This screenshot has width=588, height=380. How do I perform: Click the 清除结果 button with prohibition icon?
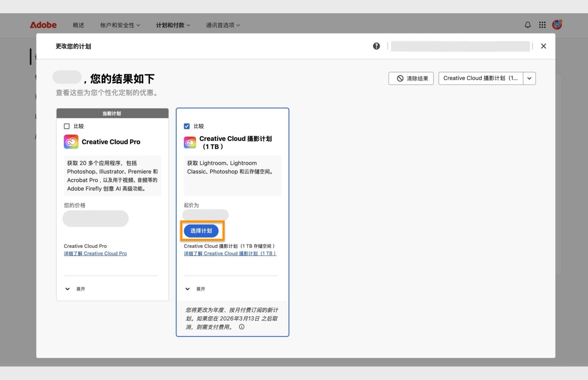[411, 78]
